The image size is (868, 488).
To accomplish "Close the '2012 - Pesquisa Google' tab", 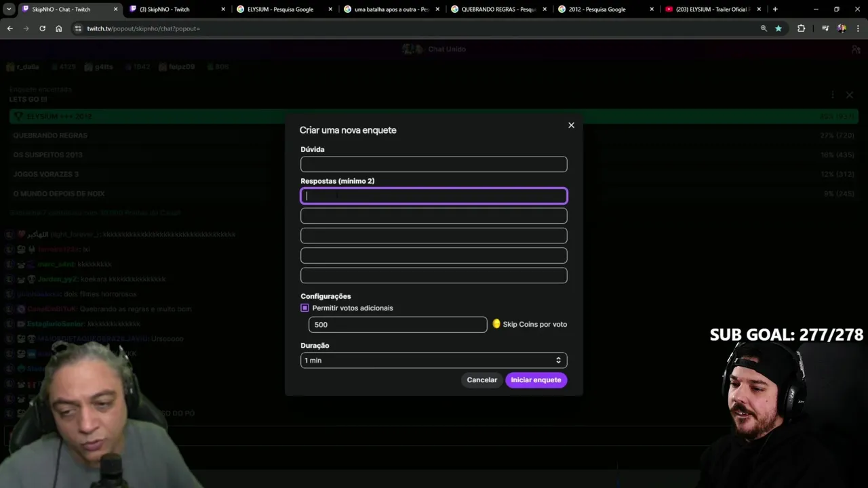I will tap(652, 9).
